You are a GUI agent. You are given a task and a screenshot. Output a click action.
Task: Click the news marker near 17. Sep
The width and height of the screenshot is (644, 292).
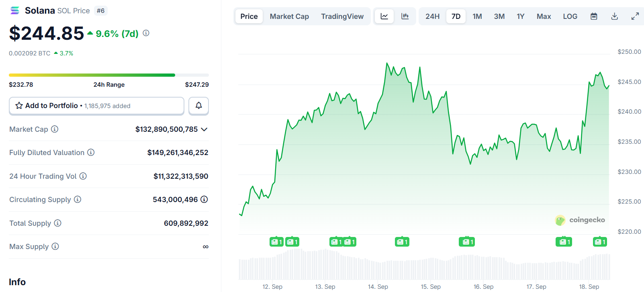tap(564, 242)
